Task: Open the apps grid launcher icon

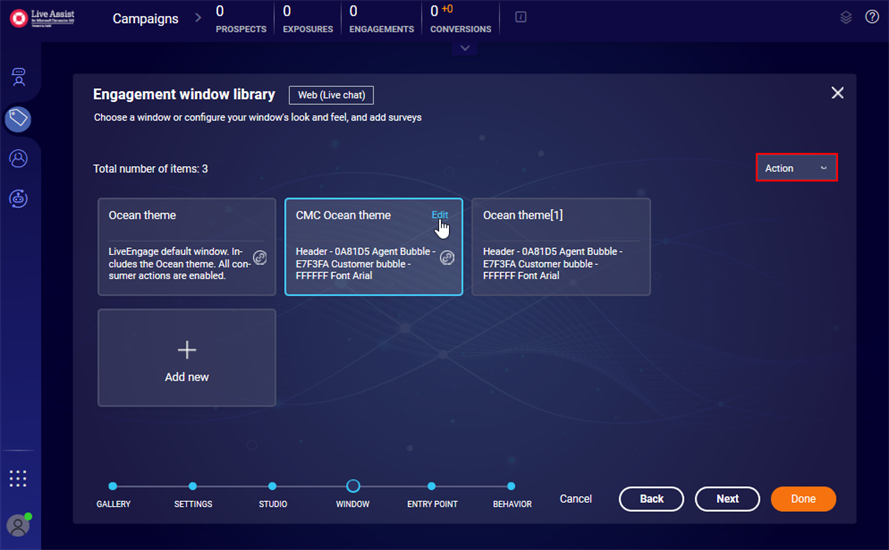Action: click(x=18, y=478)
